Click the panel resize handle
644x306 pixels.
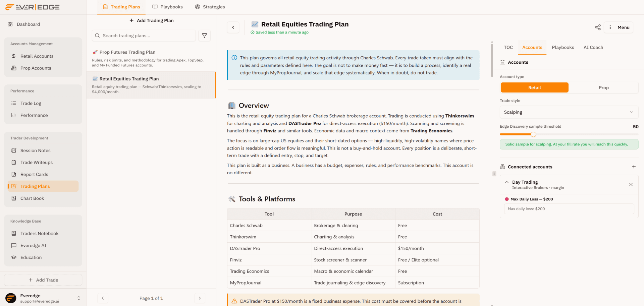point(494,174)
